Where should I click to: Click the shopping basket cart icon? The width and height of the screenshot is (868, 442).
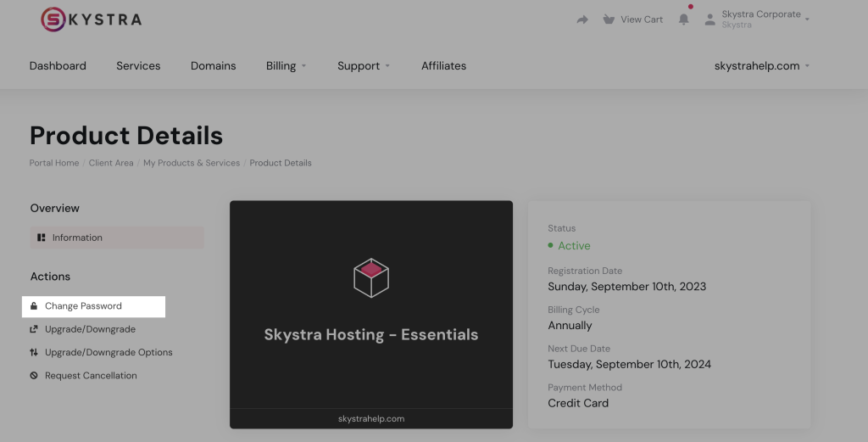point(609,20)
